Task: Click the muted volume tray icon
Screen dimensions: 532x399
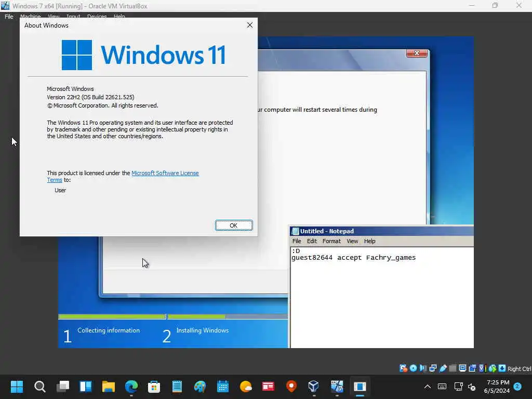Action: click(x=472, y=387)
